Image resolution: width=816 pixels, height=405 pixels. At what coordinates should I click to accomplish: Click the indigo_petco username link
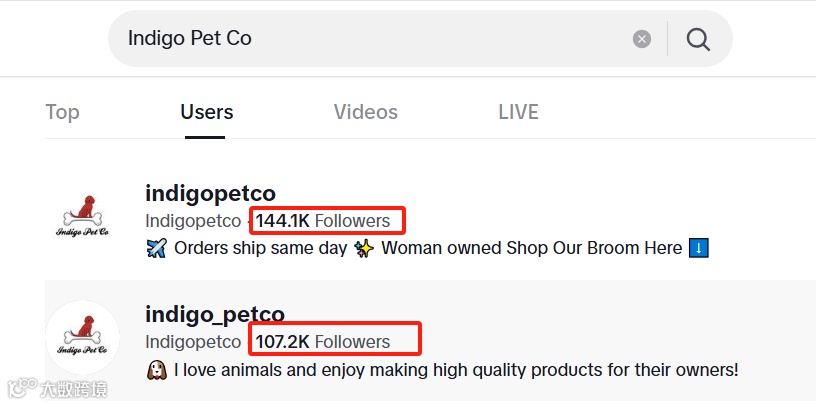pos(215,314)
